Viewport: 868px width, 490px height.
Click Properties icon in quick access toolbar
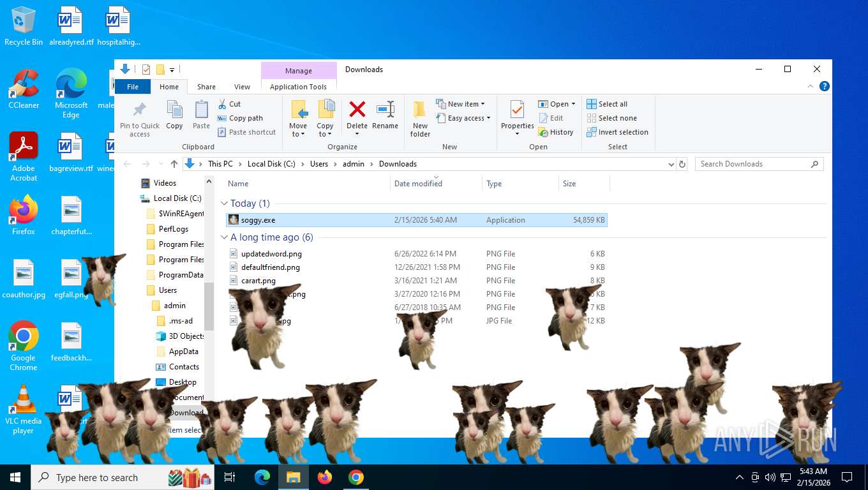point(146,70)
